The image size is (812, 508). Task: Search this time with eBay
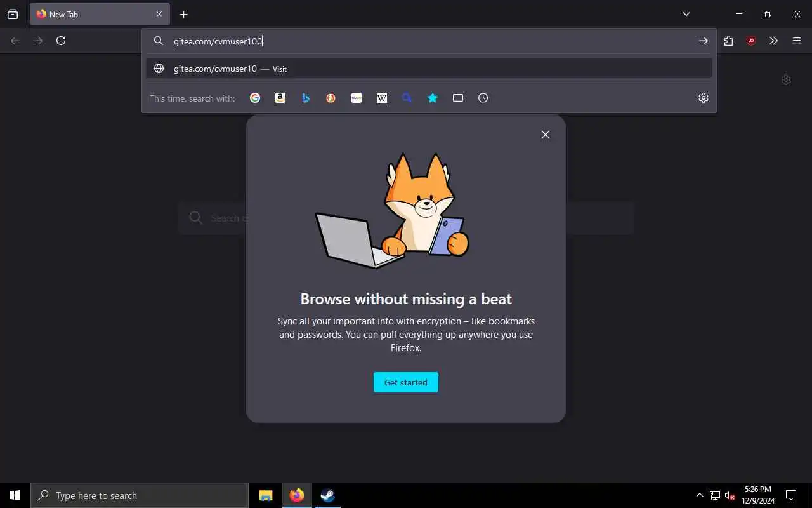357,98
